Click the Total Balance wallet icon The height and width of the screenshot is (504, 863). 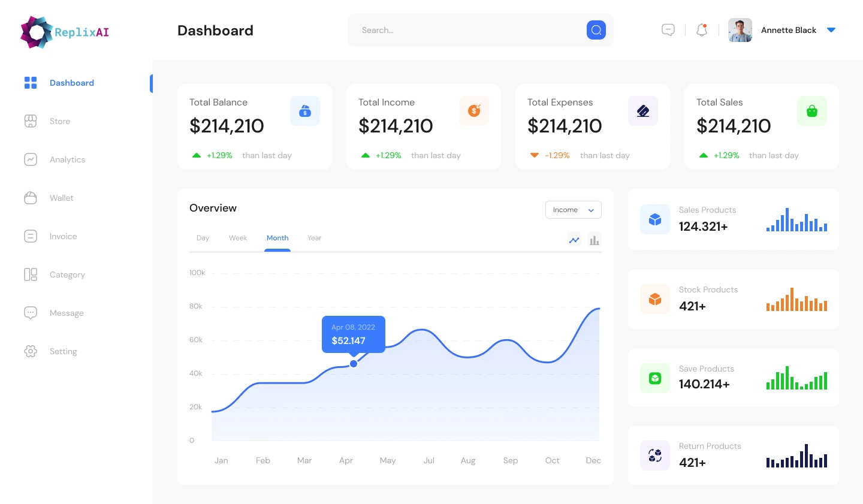(x=305, y=111)
